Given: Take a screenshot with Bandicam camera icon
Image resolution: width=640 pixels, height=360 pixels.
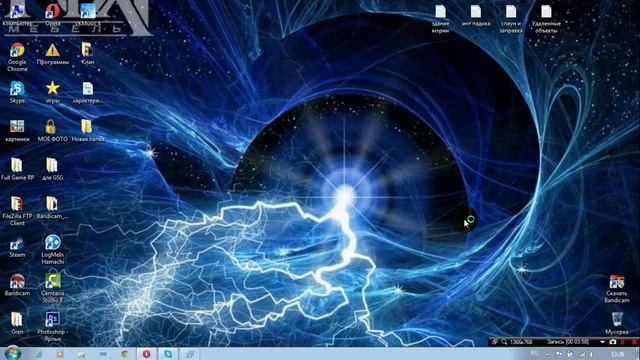Looking at the screenshot, I should point(613,342).
